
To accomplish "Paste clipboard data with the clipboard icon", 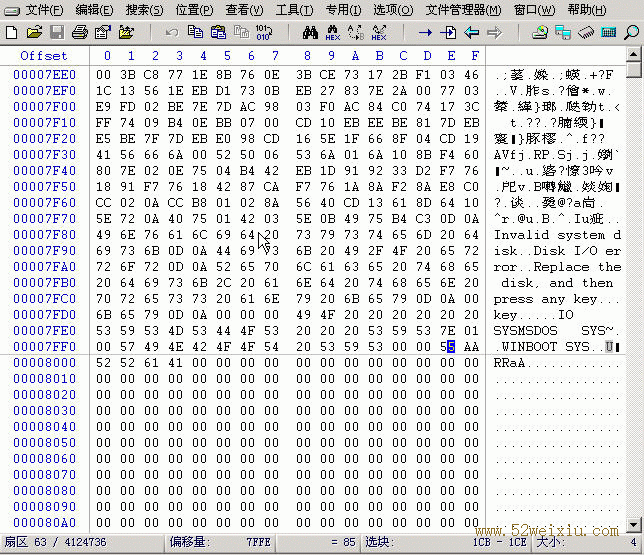I will (x=218, y=32).
